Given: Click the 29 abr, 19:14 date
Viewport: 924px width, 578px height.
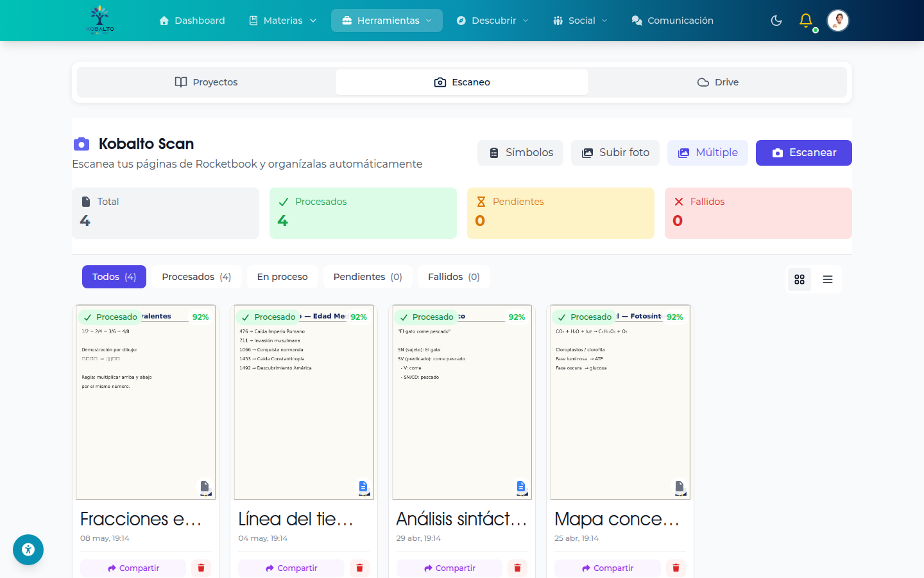Looking at the screenshot, I should click(418, 538).
